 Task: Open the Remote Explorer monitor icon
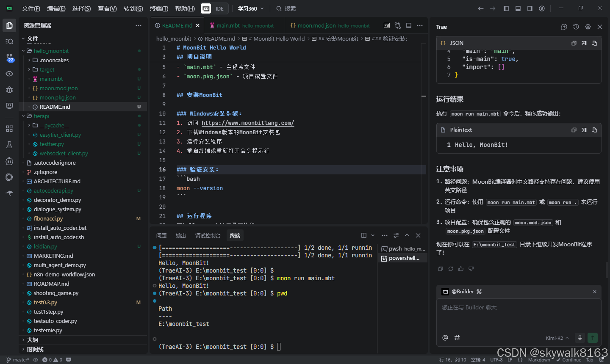[9, 106]
